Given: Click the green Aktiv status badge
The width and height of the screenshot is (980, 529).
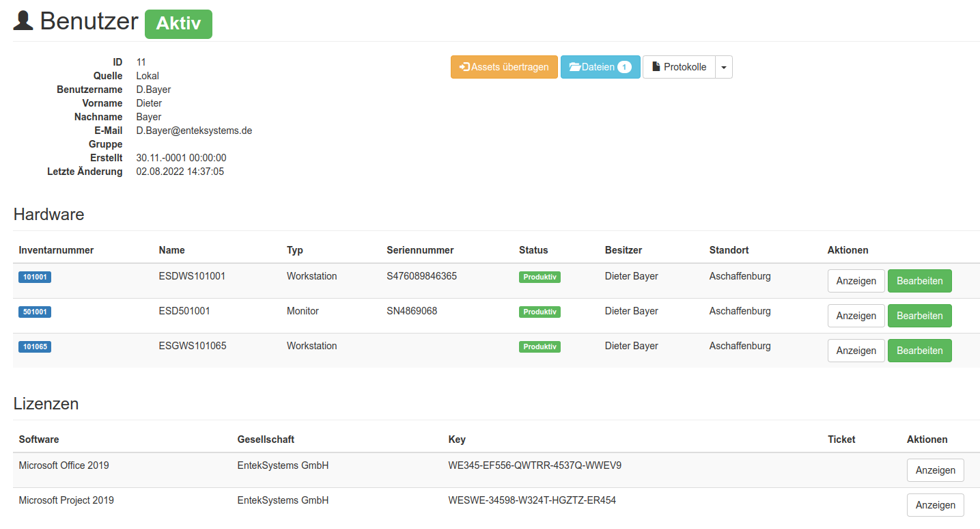Looking at the screenshot, I should (x=178, y=24).
